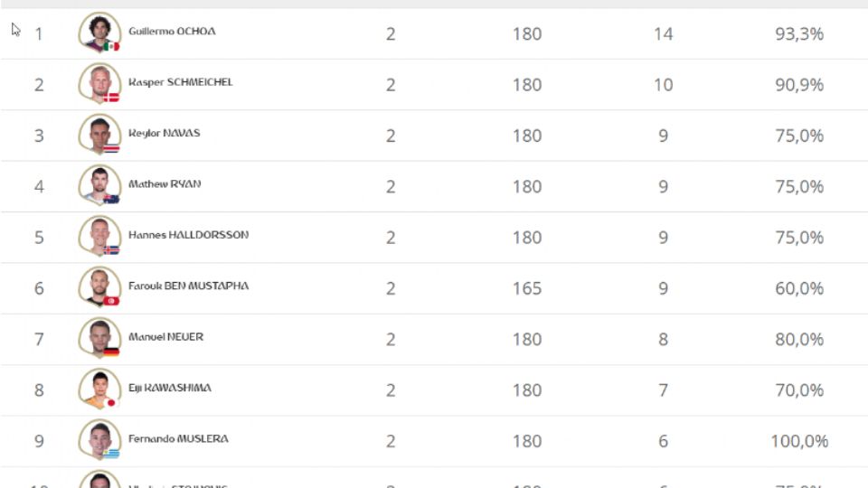Image resolution: width=868 pixels, height=488 pixels.
Task: Click the Germany flag badge on Neuer
Action: pos(111,352)
